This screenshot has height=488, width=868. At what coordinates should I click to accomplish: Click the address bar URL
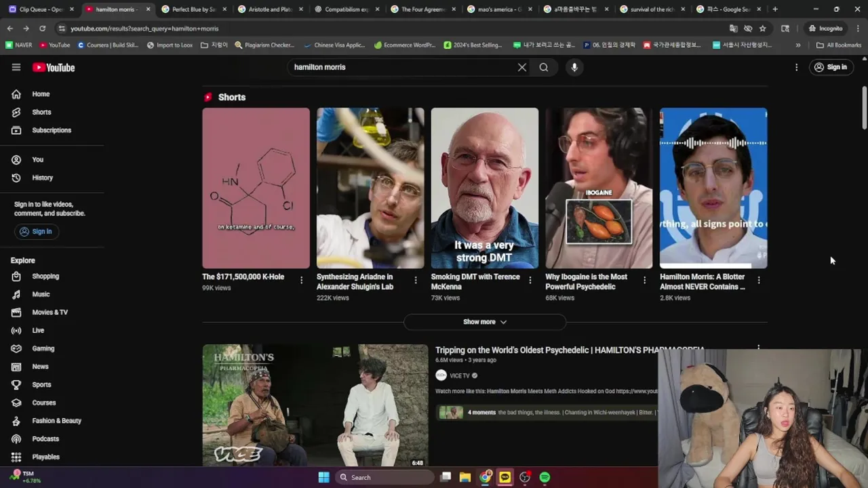click(x=144, y=28)
